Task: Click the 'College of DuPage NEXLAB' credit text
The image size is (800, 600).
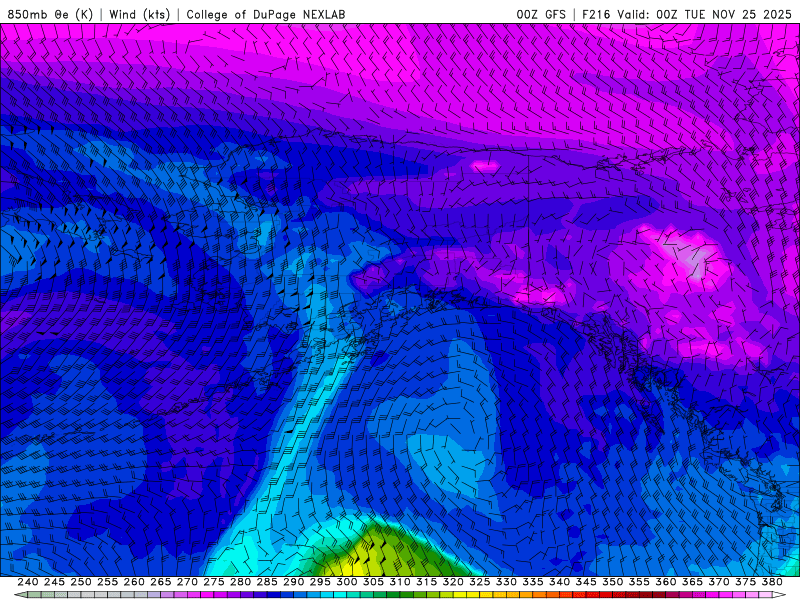Action: tap(266, 14)
